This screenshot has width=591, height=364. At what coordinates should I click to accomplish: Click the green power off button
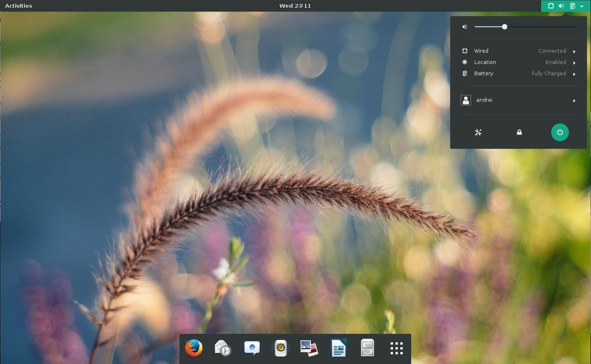point(560,132)
